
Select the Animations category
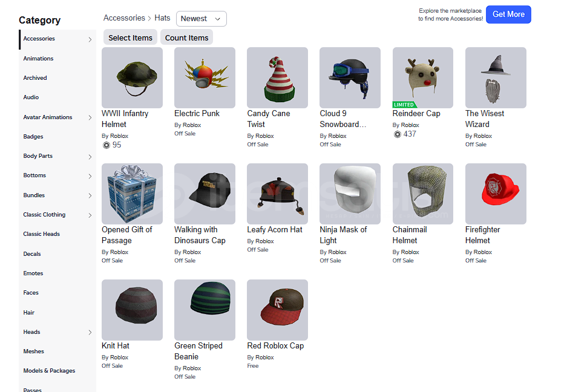click(x=38, y=59)
